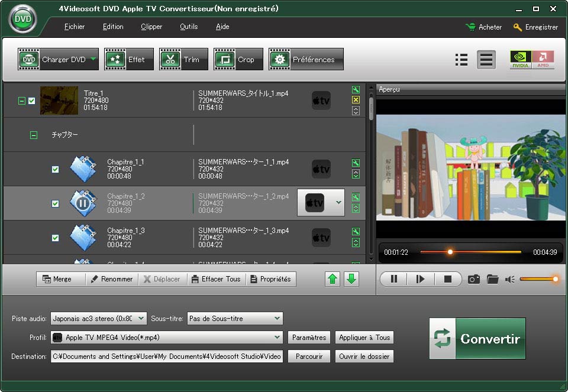Open the Profil dropdown list
The image size is (568, 392).
[277, 338]
